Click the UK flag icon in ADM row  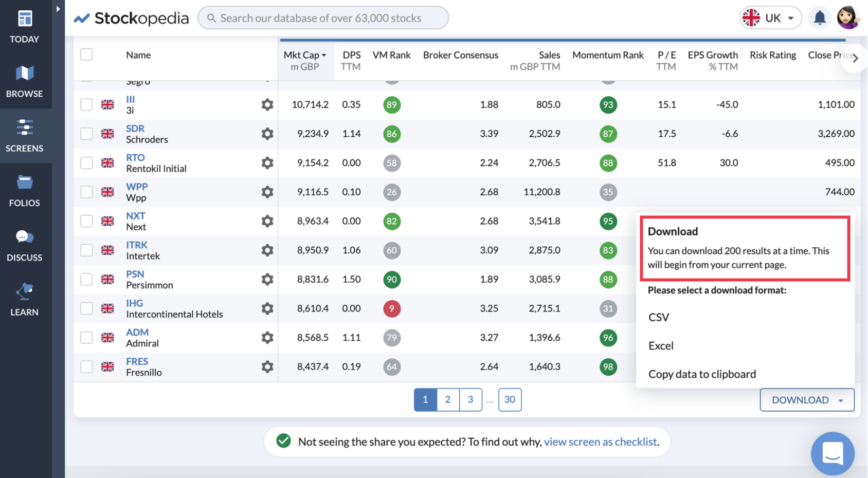(x=107, y=338)
